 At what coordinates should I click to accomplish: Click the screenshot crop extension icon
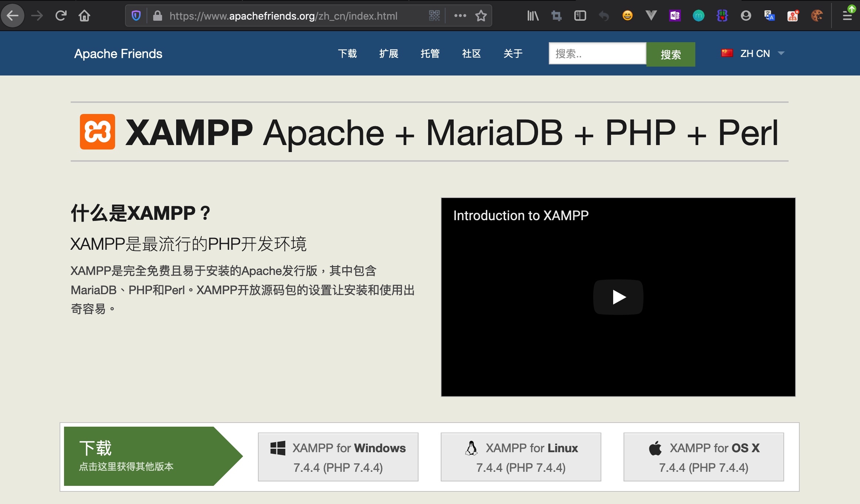556,16
